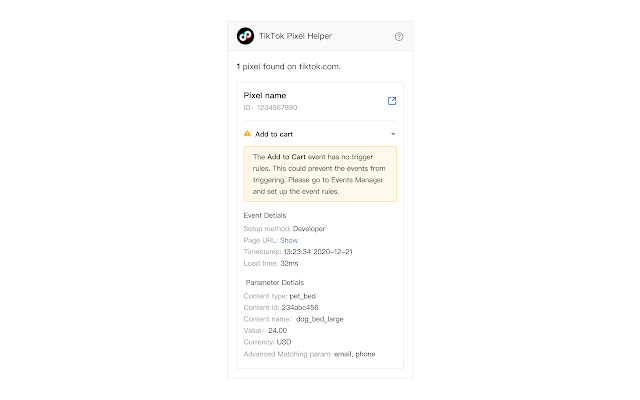
Task: Click the TikTok Pixel Helper logo icon
Action: pyautogui.click(x=245, y=36)
